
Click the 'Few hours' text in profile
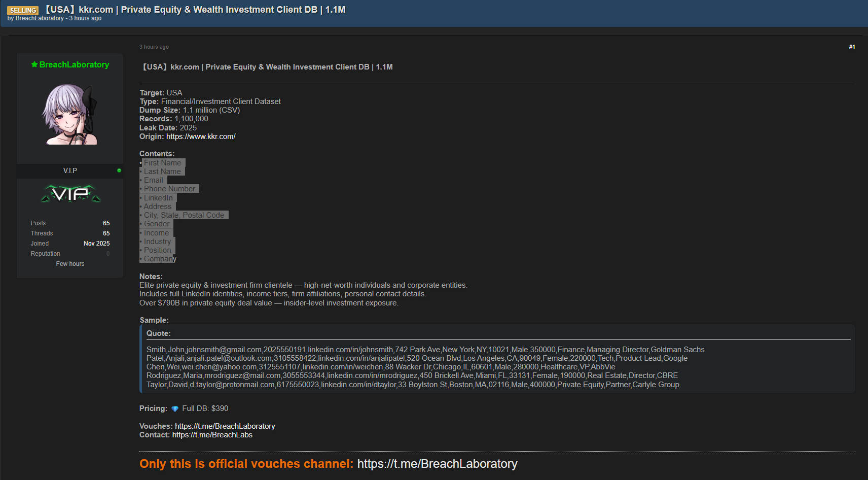(x=70, y=264)
